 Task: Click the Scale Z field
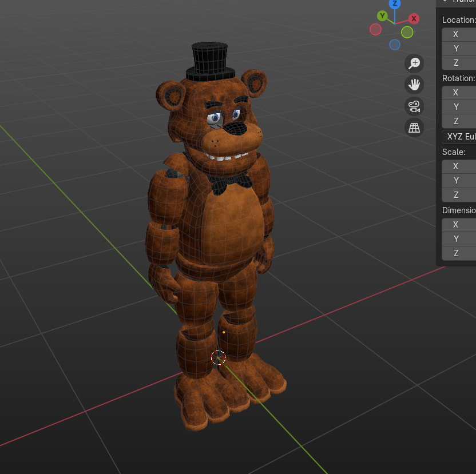459,195
